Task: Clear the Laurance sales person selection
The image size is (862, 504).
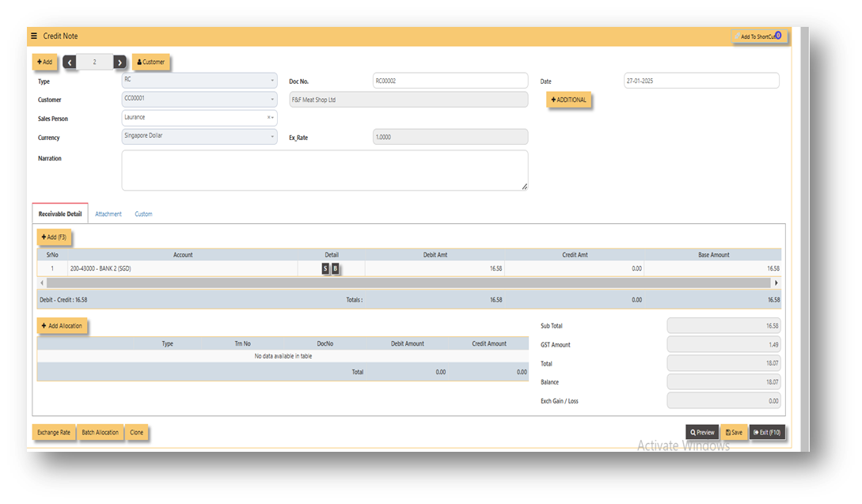Action: [x=268, y=117]
